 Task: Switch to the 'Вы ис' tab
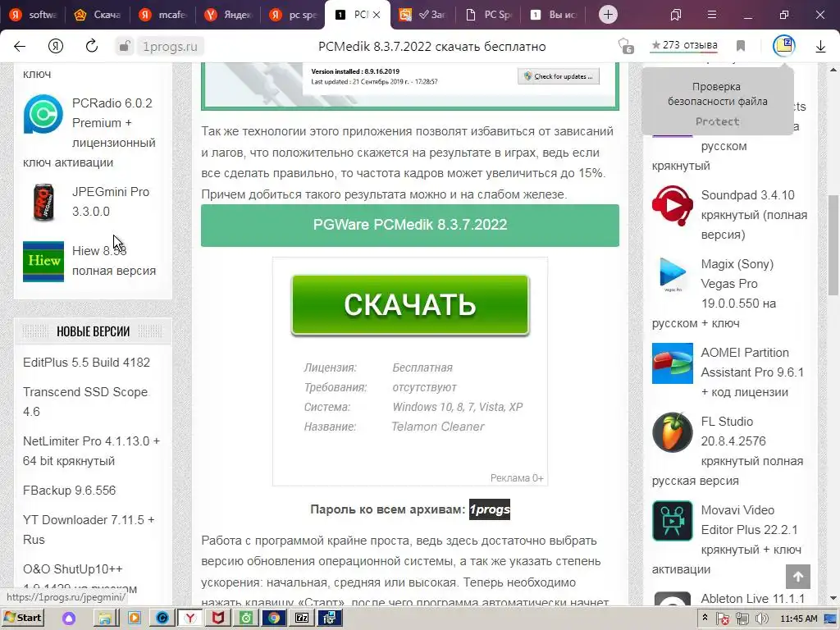coord(553,15)
